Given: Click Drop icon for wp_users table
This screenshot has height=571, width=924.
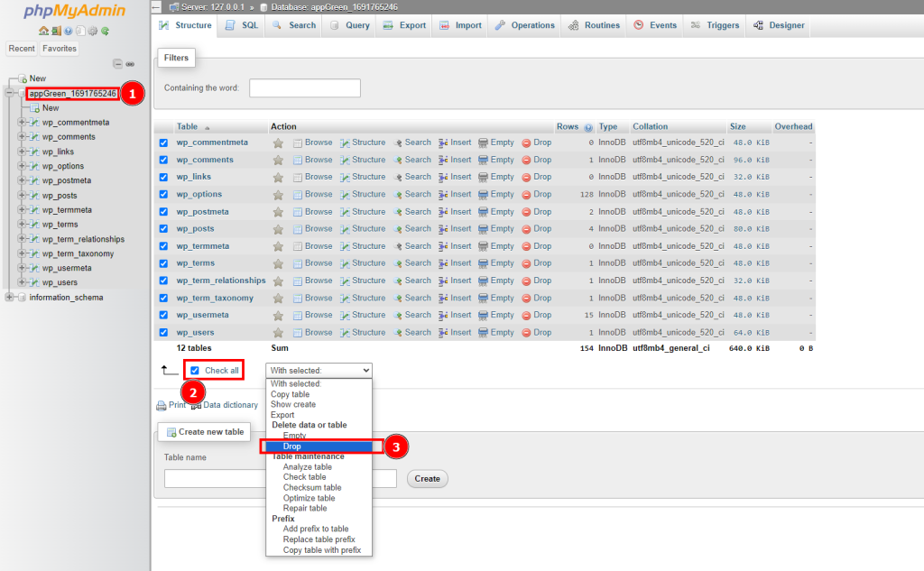Looking at the screenshot, I should 526,333.
